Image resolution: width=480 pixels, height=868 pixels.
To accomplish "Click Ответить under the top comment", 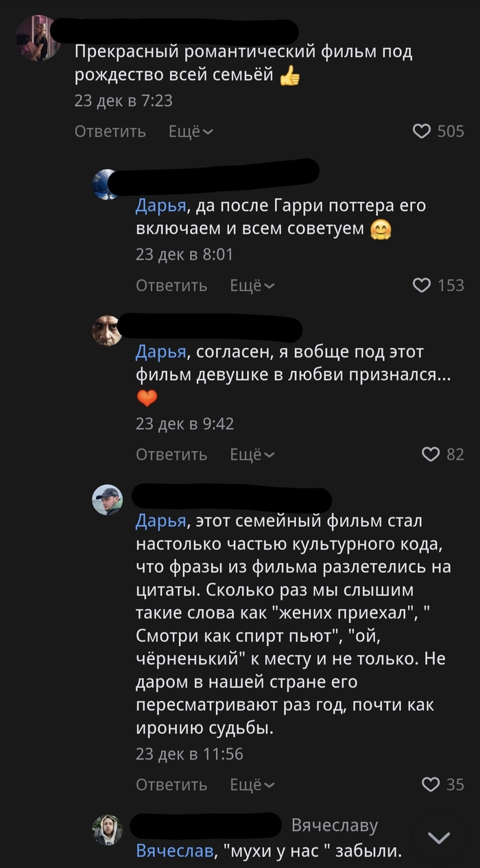I will (110, 131).
